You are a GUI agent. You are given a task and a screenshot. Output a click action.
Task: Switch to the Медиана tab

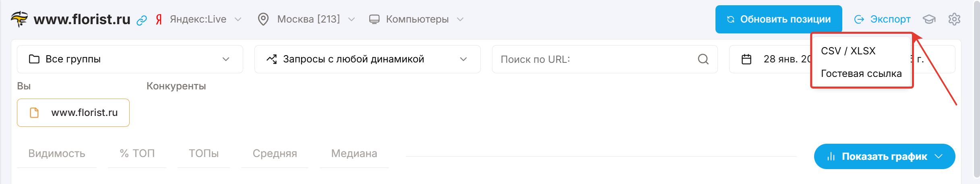(x=354, y=153)
